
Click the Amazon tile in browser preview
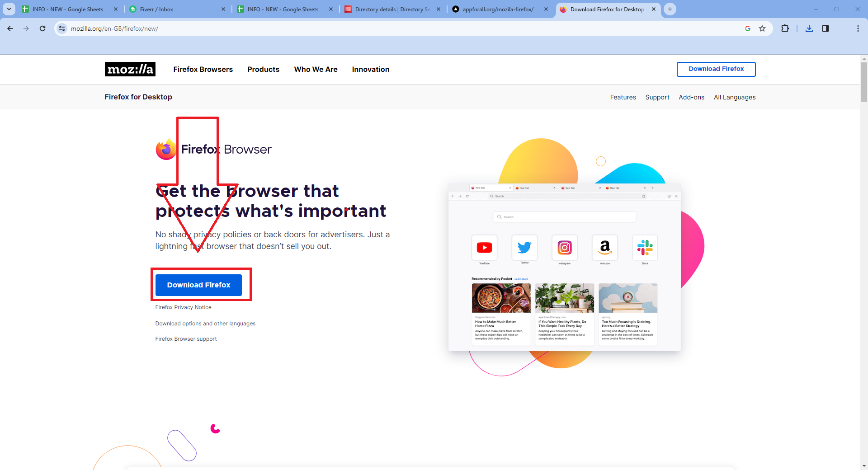605,248
